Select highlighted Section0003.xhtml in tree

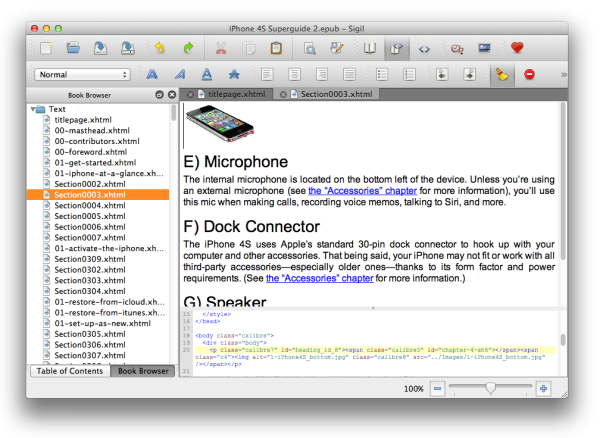[98, 195]
